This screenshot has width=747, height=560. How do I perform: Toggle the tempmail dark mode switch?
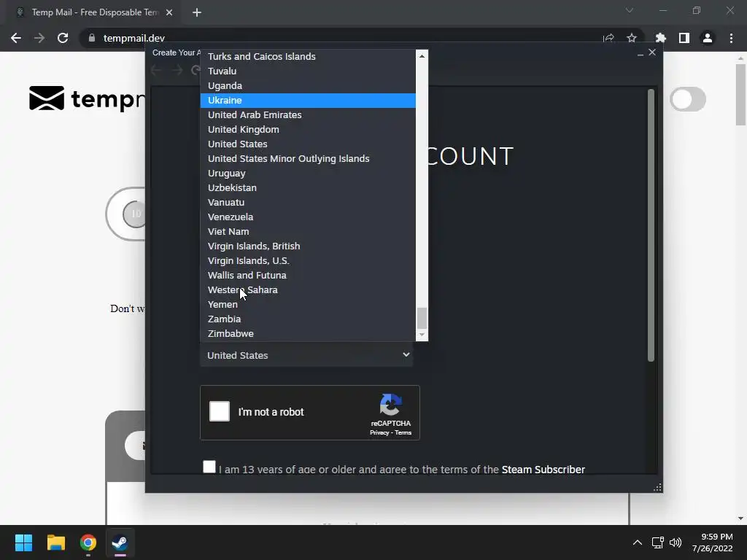[x=687, y=99]
